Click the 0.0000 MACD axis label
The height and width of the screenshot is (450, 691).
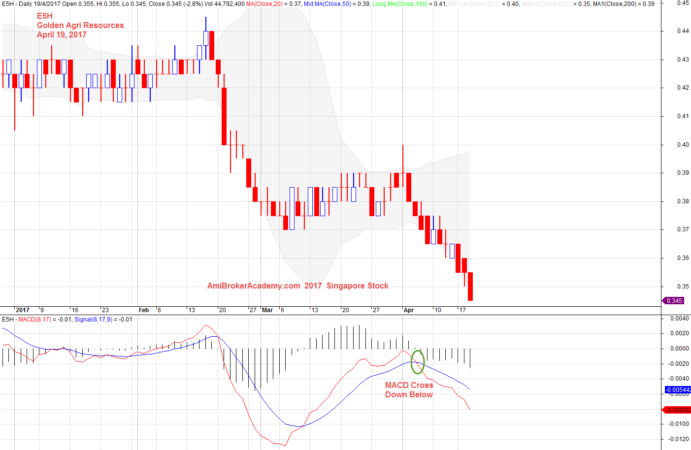(680, 348)
